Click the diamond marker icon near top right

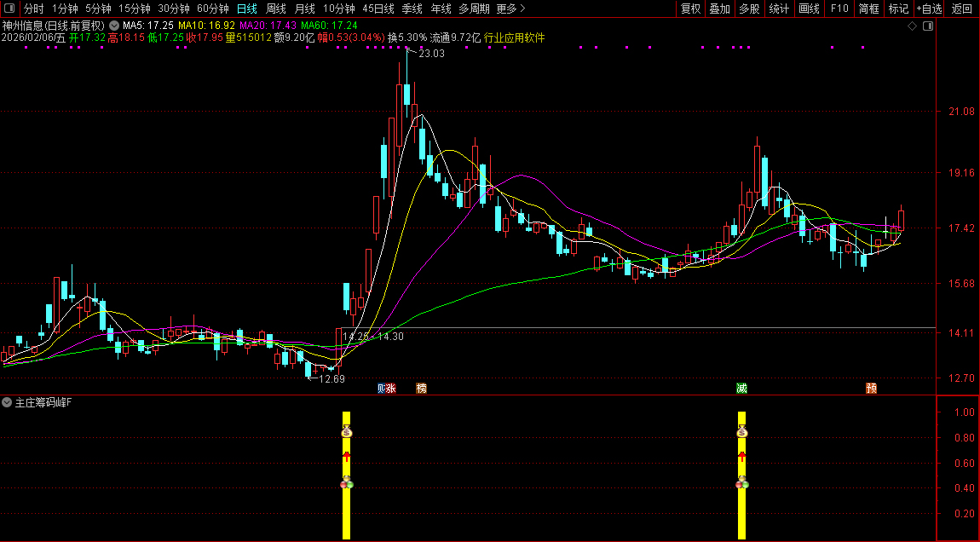pos(912,26)
